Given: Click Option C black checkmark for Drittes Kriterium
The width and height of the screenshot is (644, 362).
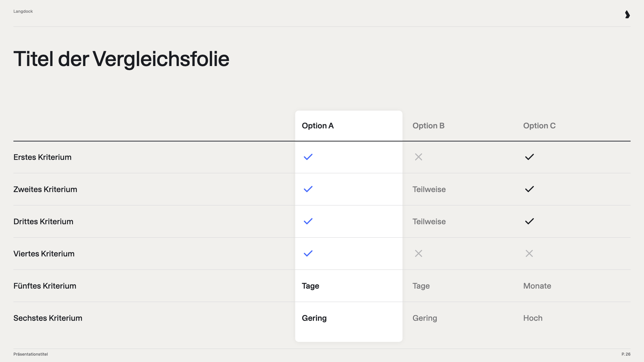Looking at the screenshot, I should pyautogui.click(x=529, y=221).
